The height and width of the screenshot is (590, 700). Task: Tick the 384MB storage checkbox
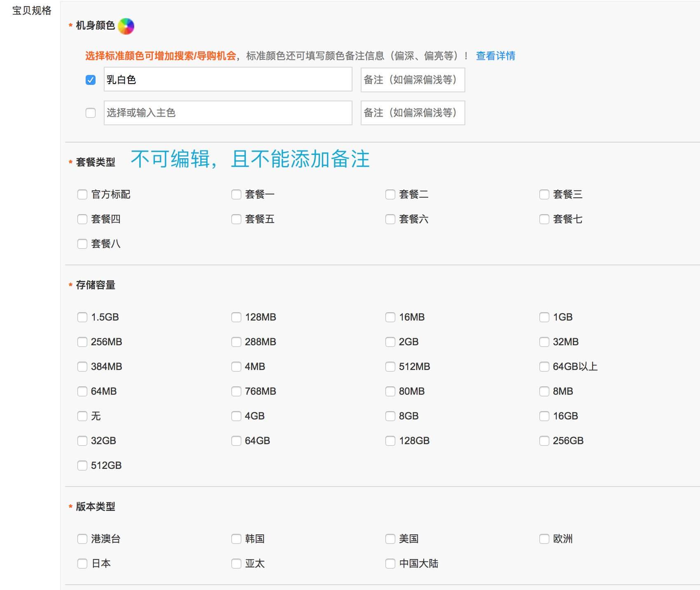pyautogui.click(x=82, y=366)
